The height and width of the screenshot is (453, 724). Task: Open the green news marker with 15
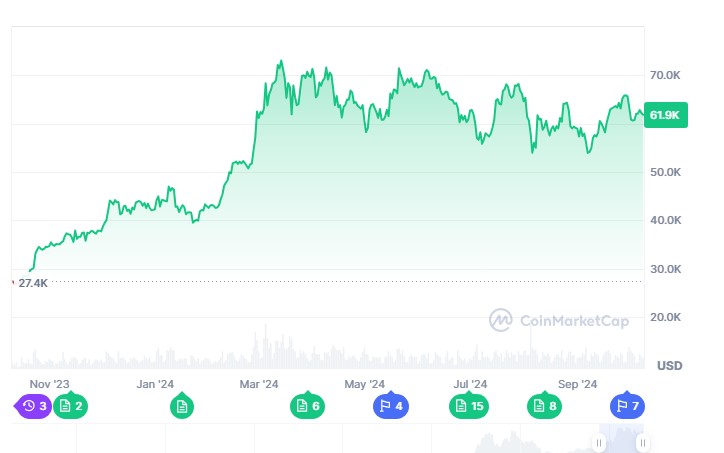point(469,406)
